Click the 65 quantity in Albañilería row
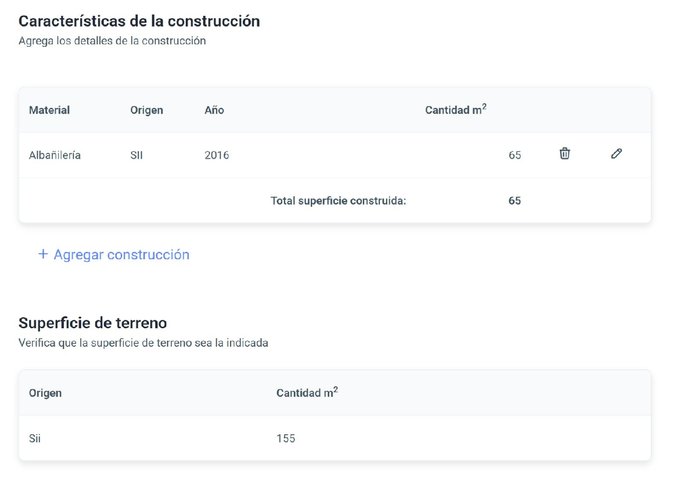 (x=514, y=156)
